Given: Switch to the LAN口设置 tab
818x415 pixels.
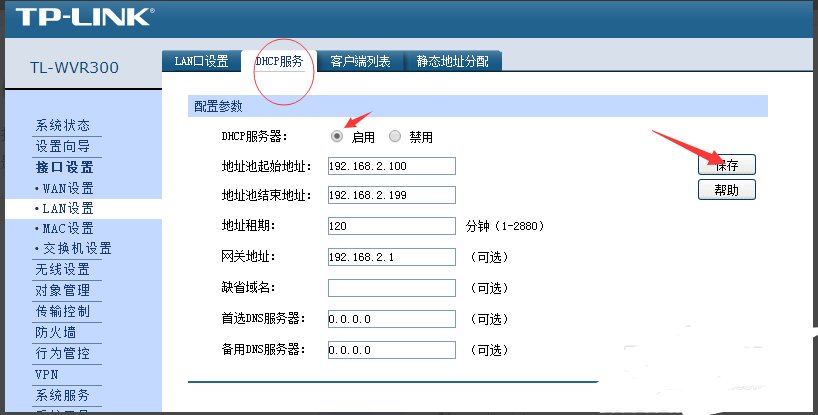Looking at the screenshot, I should point(201,61).
